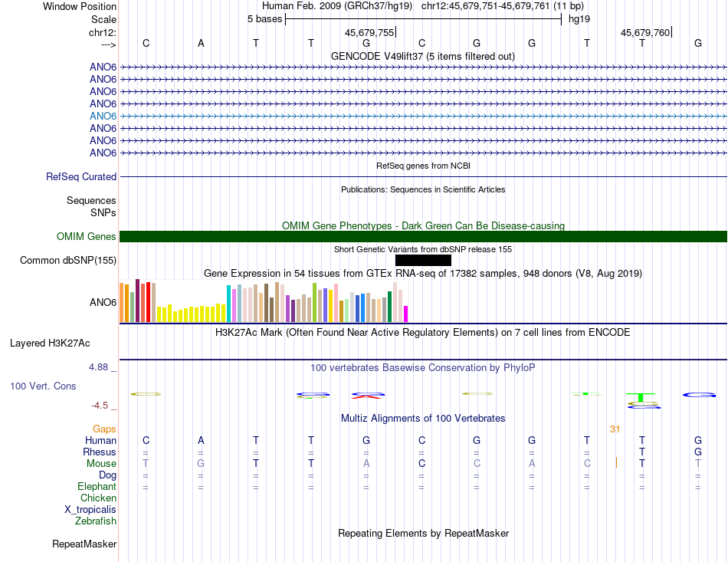Select the Human species row label
The height and width of the screenshot is (562, 728).
[x=100, y=440]
